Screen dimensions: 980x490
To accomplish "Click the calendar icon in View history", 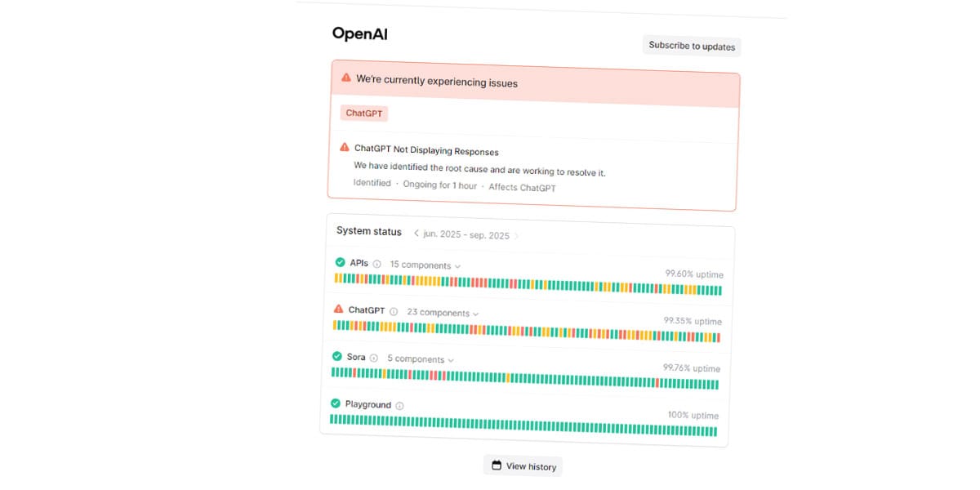I will click(497, 465).
